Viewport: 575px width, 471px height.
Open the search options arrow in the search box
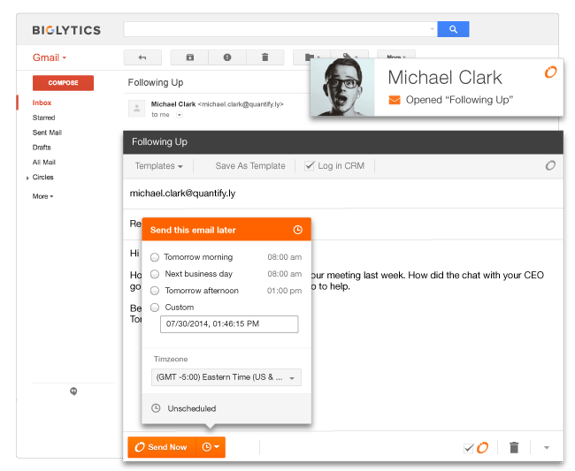click(432, 29)
